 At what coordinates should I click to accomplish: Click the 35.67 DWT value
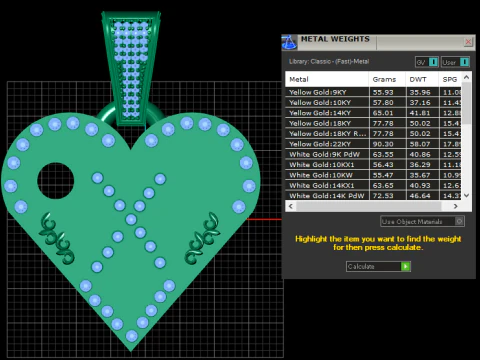(420, 175)
